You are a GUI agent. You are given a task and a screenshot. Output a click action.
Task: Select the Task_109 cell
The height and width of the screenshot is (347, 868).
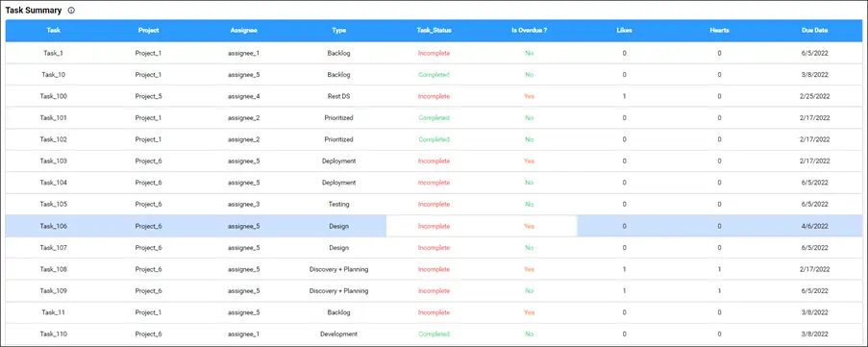[54, 291]
